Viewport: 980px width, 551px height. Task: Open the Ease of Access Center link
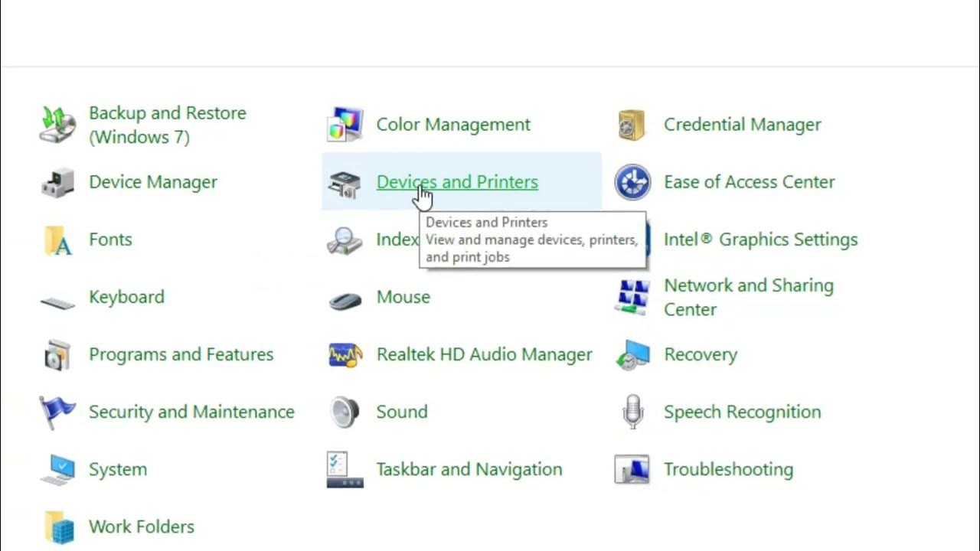click(x=750, y=182)
